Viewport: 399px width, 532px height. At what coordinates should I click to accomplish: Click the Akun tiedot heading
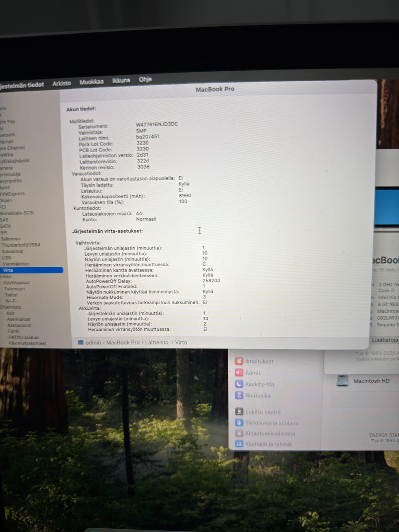coord(81,109)
